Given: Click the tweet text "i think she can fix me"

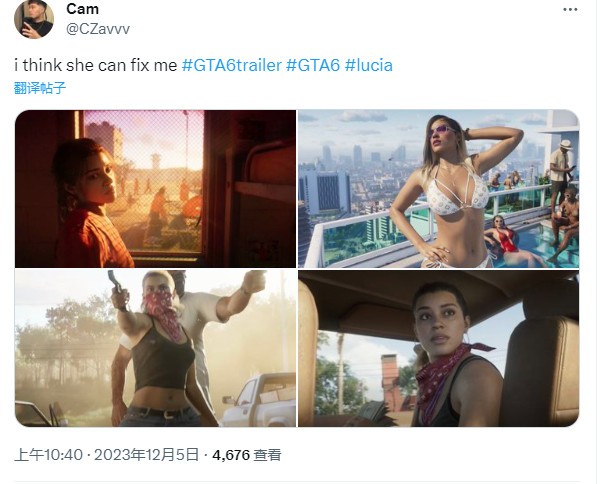Looking at the screenshot, I should [x=96, y=65].
